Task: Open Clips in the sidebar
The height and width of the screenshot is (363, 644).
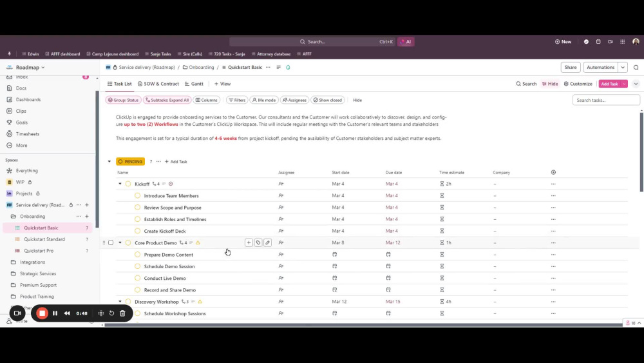Action: (21, 111)
